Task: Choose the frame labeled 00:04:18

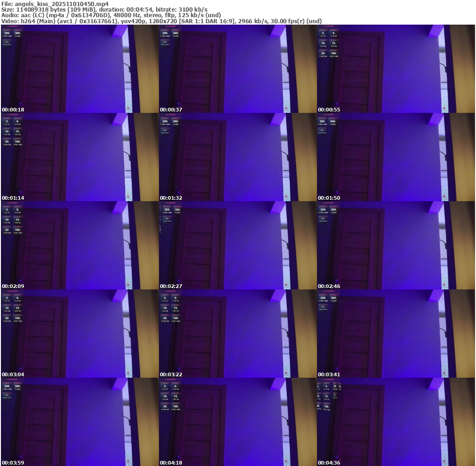Action: pyautogui.click(x=238, y=422)
